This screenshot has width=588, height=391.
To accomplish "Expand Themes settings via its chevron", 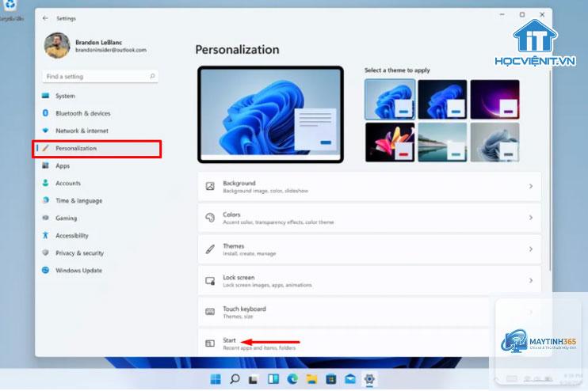I will (x=531, y=249).
